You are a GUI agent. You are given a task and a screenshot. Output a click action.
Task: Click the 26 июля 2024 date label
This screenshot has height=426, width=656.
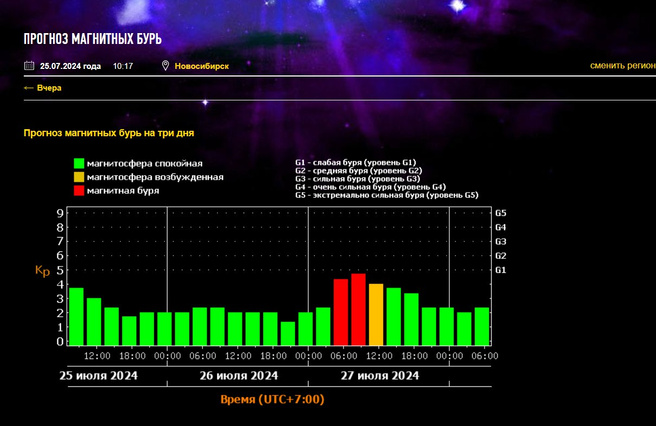click(238, 375)
